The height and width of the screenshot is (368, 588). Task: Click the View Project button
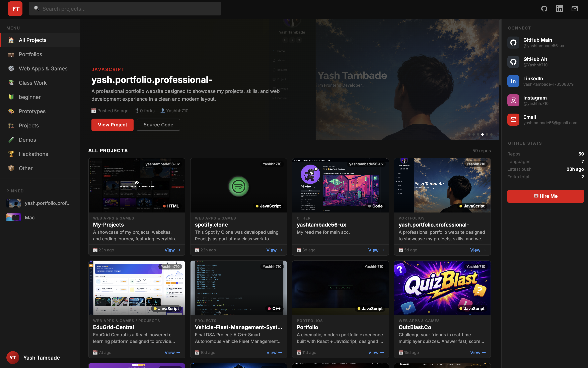pos(112,125)
